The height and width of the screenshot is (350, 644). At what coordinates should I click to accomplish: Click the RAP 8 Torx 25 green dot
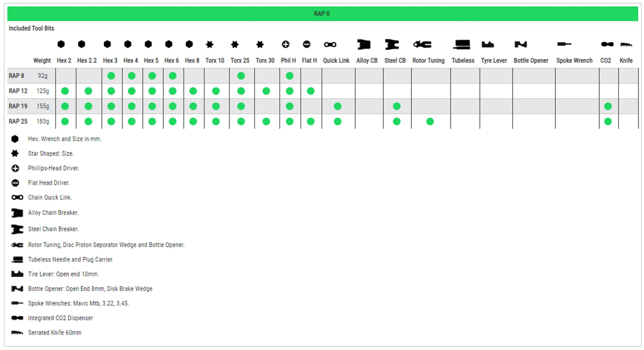[x=241, y=76]
